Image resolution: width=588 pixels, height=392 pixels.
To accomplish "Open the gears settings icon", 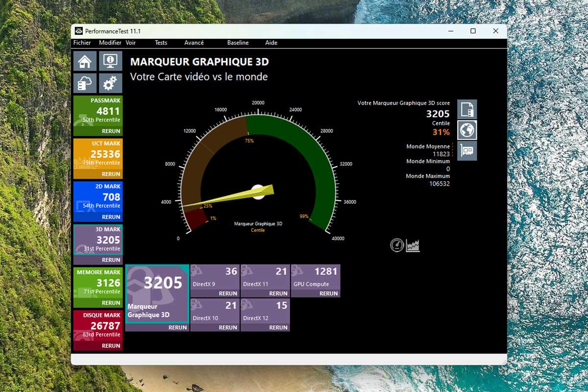I will tap(110, 83).
